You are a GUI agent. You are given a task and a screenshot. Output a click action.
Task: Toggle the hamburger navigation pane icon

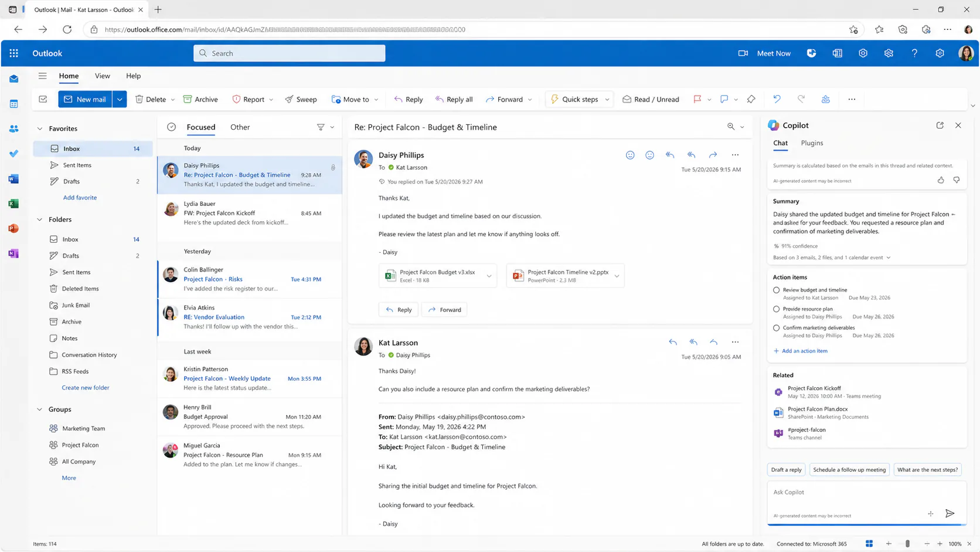pos(42,76)
